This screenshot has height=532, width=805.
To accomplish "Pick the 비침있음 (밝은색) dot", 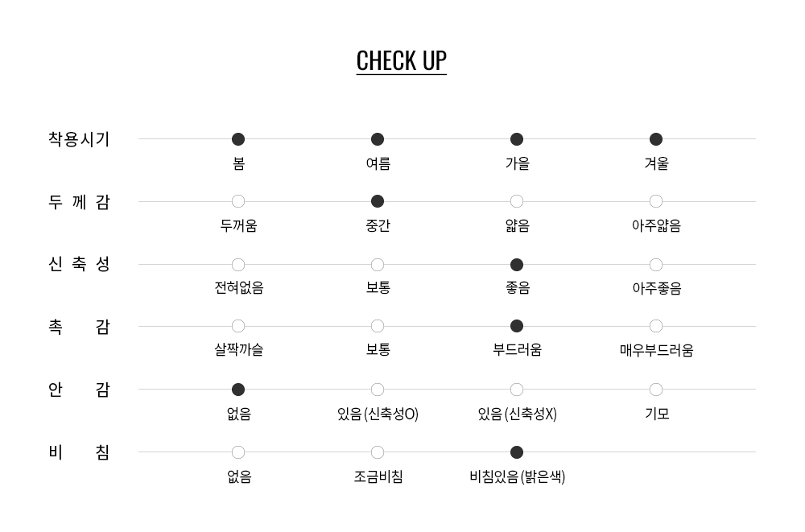I will [x=517, y=452].
